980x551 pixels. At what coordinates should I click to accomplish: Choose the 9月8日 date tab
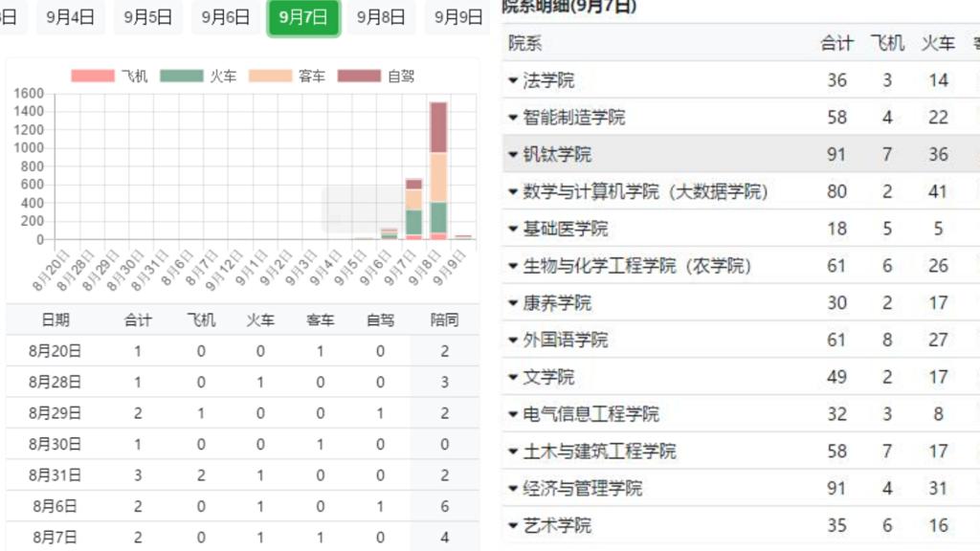(381, 17)
